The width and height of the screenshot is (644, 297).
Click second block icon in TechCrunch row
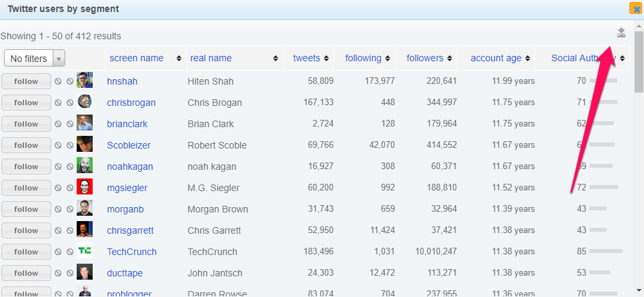point(70,252)
